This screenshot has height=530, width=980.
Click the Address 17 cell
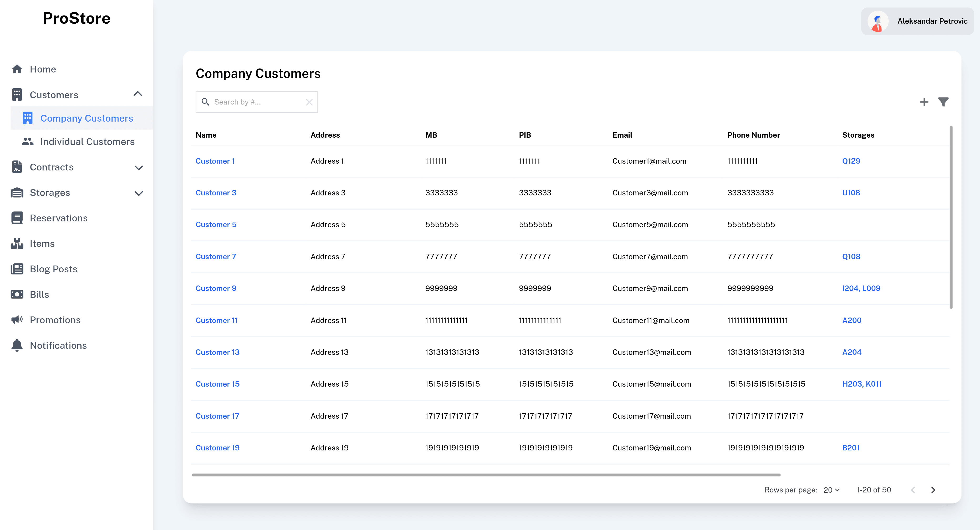(329, 416)
